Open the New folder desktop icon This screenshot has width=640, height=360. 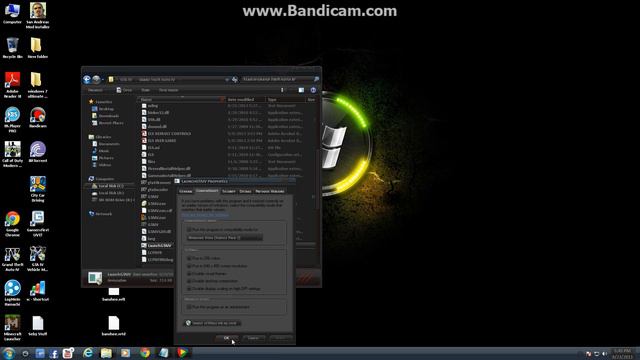37,48
